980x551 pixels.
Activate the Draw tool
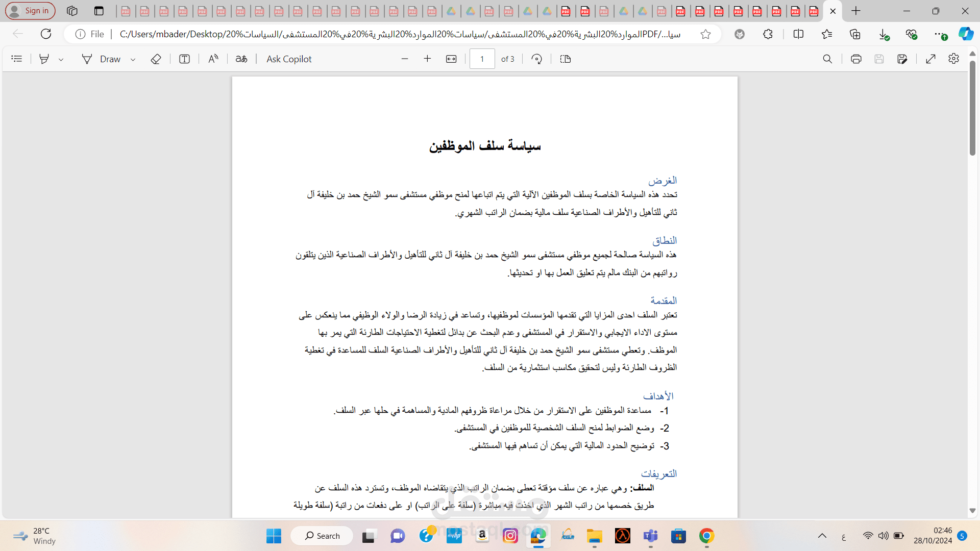pyautogui.click(x=102, y=59)
